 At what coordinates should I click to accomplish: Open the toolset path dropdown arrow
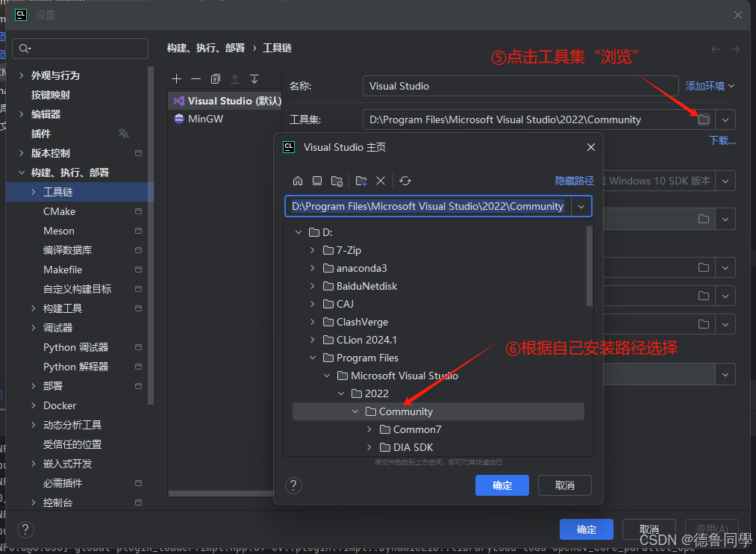pos(725,119)
